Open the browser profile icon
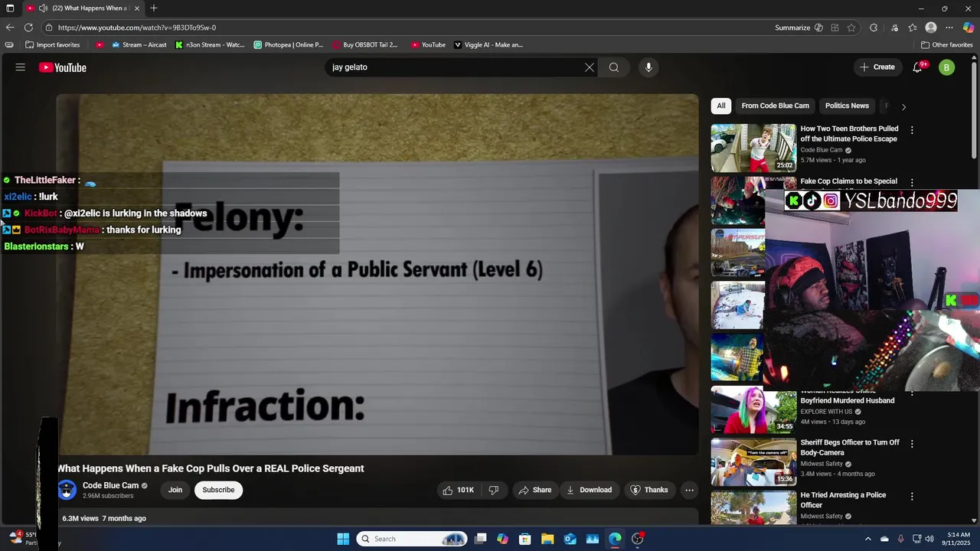980x551 pixels. 931,28
